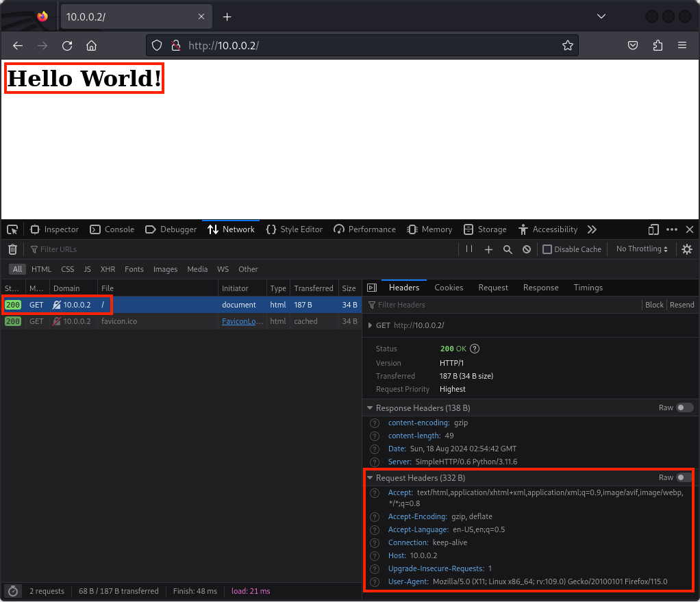Expand the GET http://10.0.0.2/ summary

[x=371, y=325]
